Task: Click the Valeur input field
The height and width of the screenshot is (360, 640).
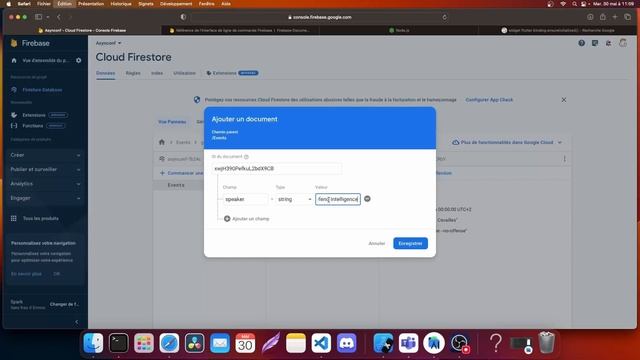Action: tap(338, 199)
